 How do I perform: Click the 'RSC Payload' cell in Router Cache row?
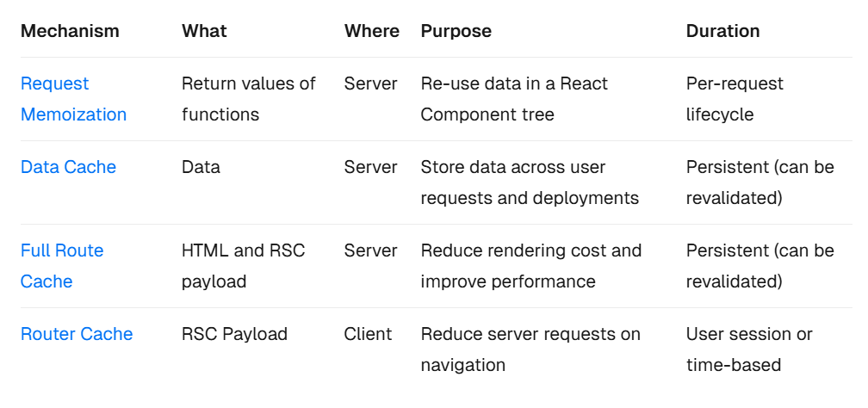point(234,334)
